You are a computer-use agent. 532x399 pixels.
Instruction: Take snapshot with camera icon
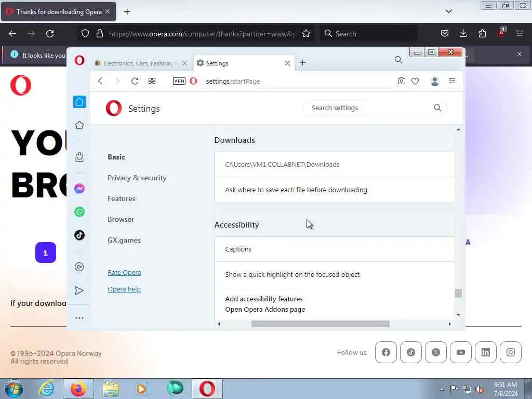click(x=402, y=81)
